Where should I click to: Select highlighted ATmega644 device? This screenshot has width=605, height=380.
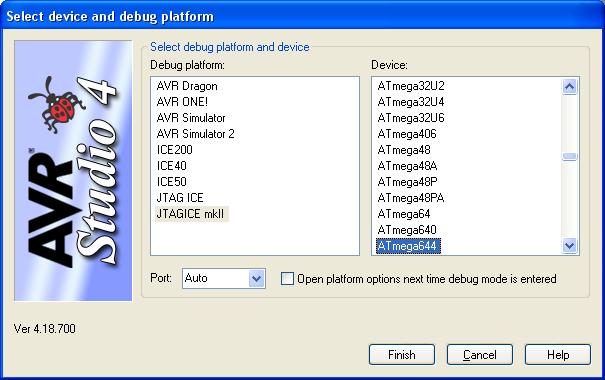point(408,246)
